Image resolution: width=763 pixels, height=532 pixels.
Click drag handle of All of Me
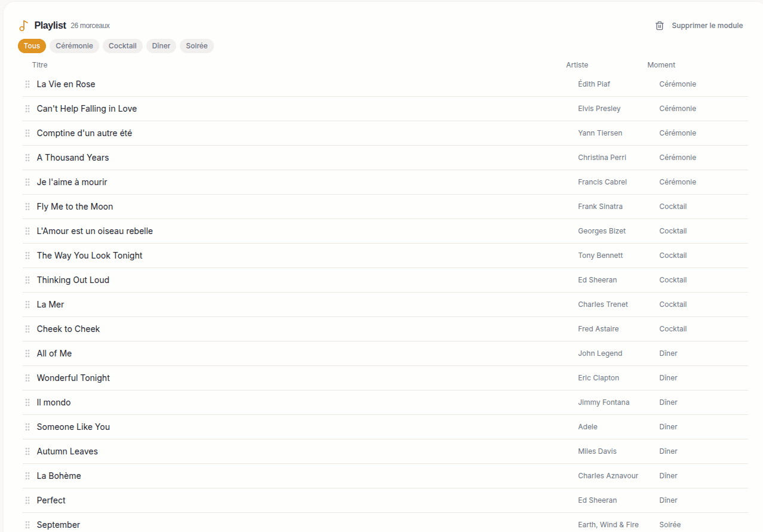pyautogui.click(x=27, y=353)
